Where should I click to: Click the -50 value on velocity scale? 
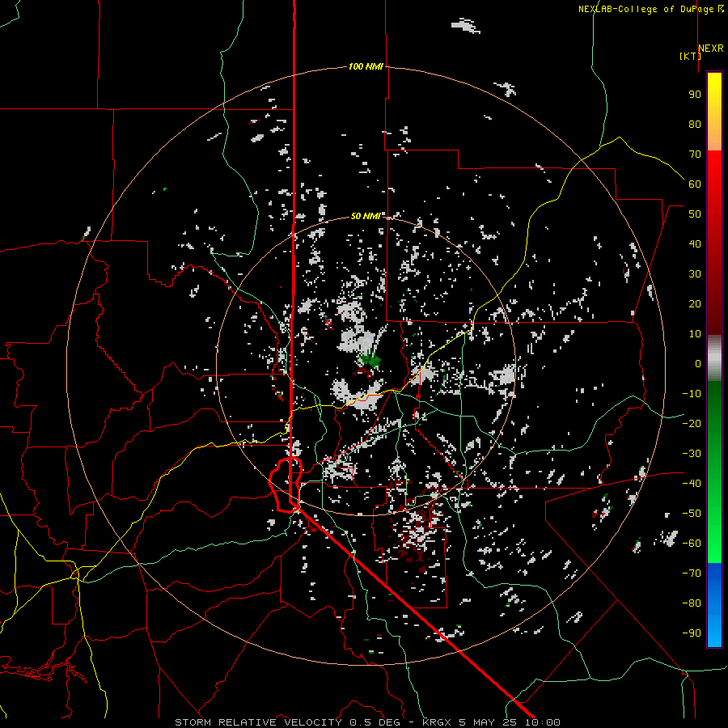click(692, 514)
